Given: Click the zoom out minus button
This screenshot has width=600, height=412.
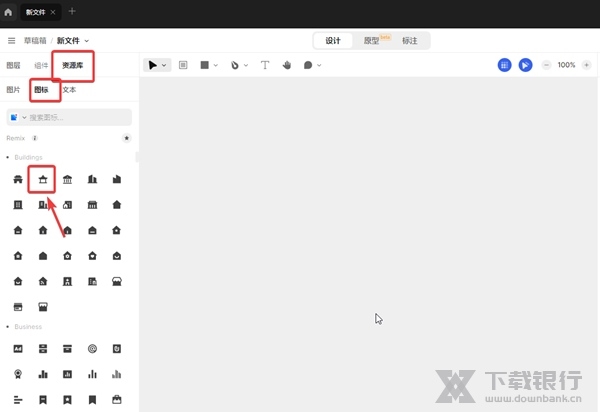Looking at the screenshot, I should click(x=546, y=65).
